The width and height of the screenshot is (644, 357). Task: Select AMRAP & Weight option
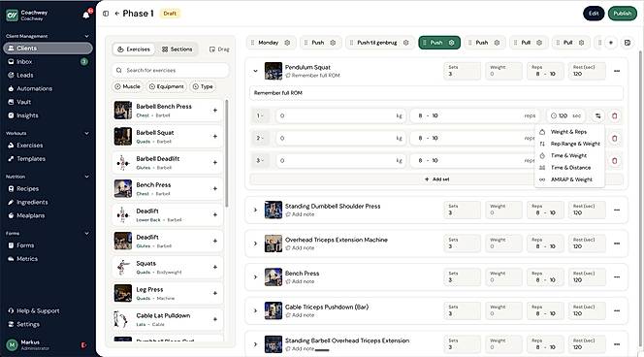(x=569, y=179)
